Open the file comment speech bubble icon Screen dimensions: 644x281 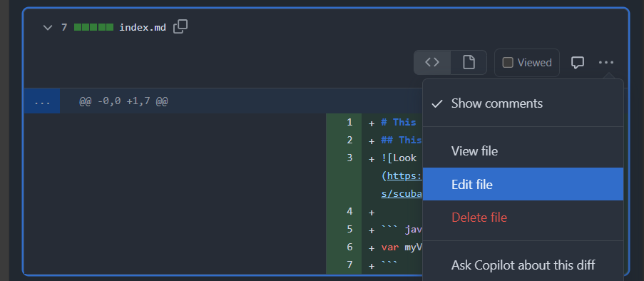click(x=578, y=63)
